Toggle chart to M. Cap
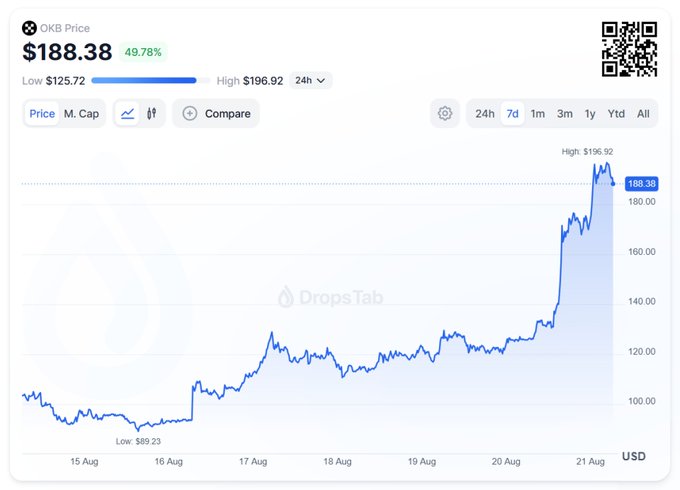 pos(81,114)
